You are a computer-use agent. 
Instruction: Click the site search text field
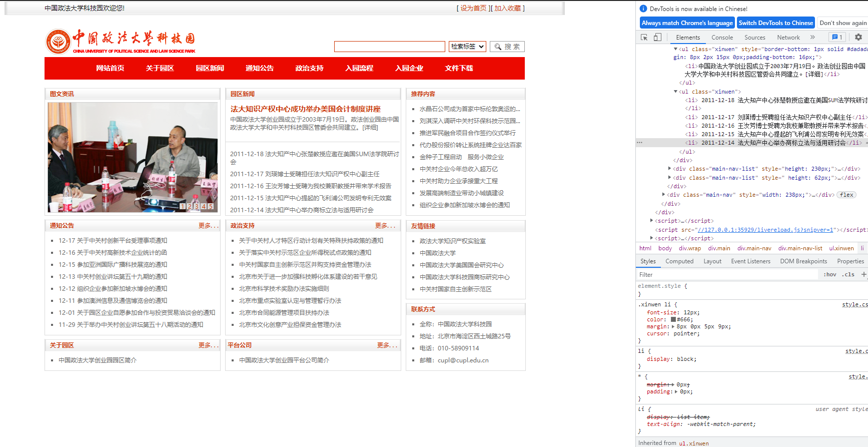[390, 47]
